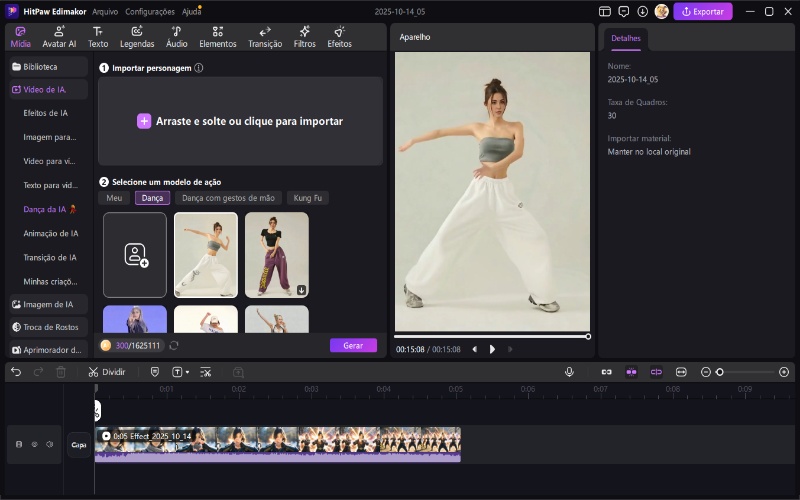Image resolution: width=800 pixels, height=500 pixels.
Task: Undo the last action in timeline
Action: [x=16, y=371]
